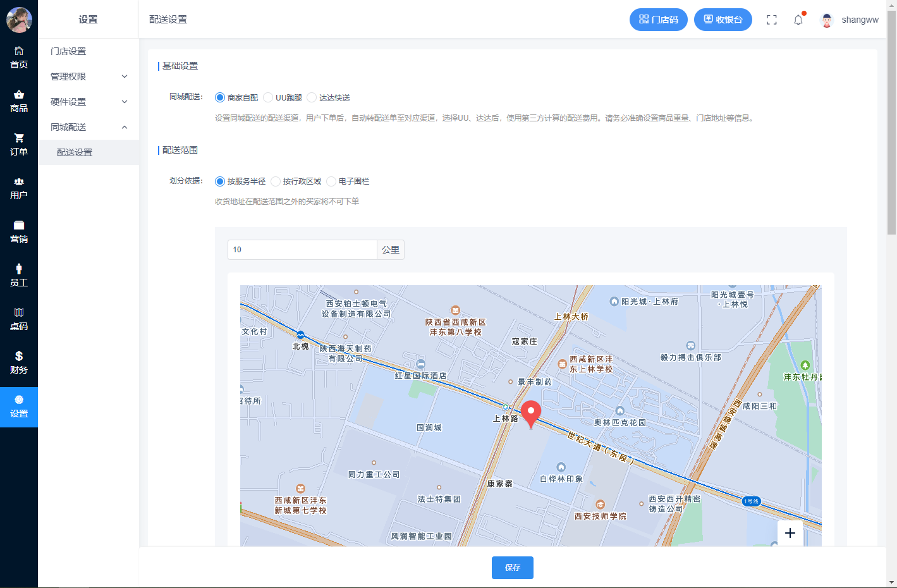
Task: Open 门店设置 in settings menu
Action: [68, 51]
